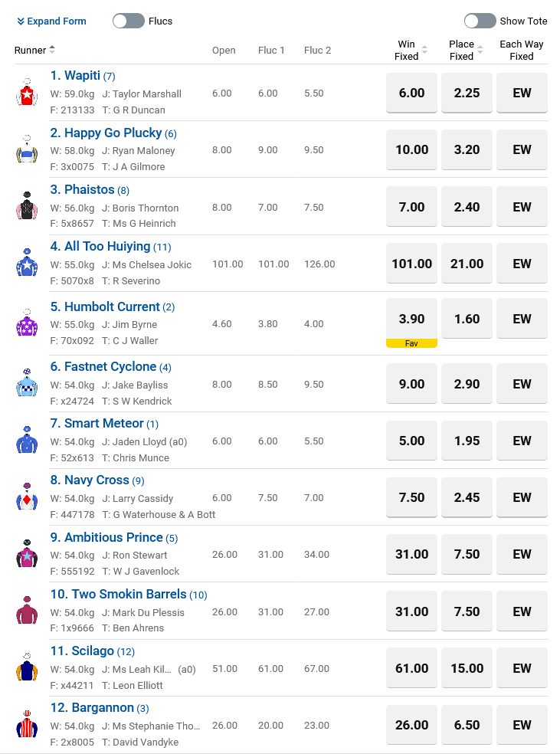Viewport: 560px width, 754px height.
Task: Click All Too Huiying's blue star silks icon
Action: 27,263
